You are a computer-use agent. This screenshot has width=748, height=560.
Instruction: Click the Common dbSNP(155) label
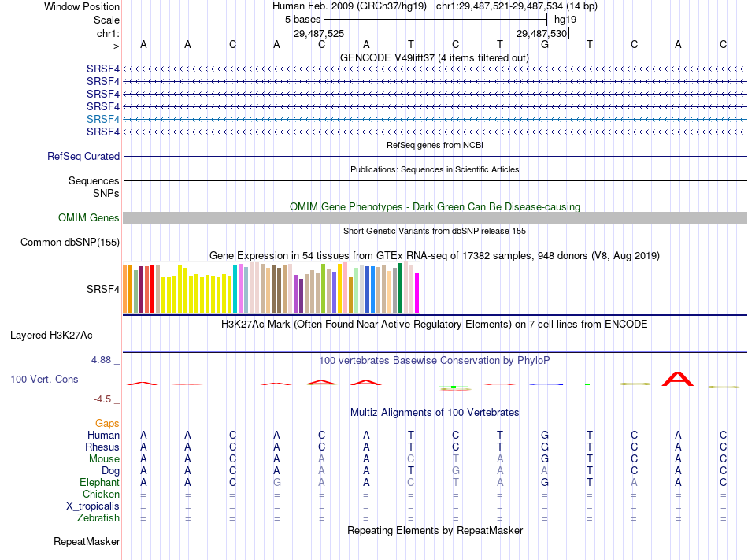[69, 243]
